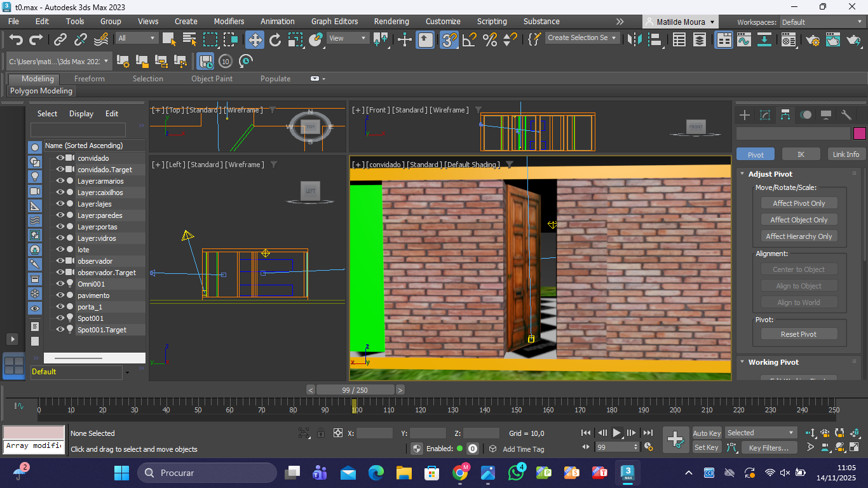Image resolution: width=868 pixels, height=488 pixels.
Task: Open the Rendering menu
Action: tap(391, 22)
